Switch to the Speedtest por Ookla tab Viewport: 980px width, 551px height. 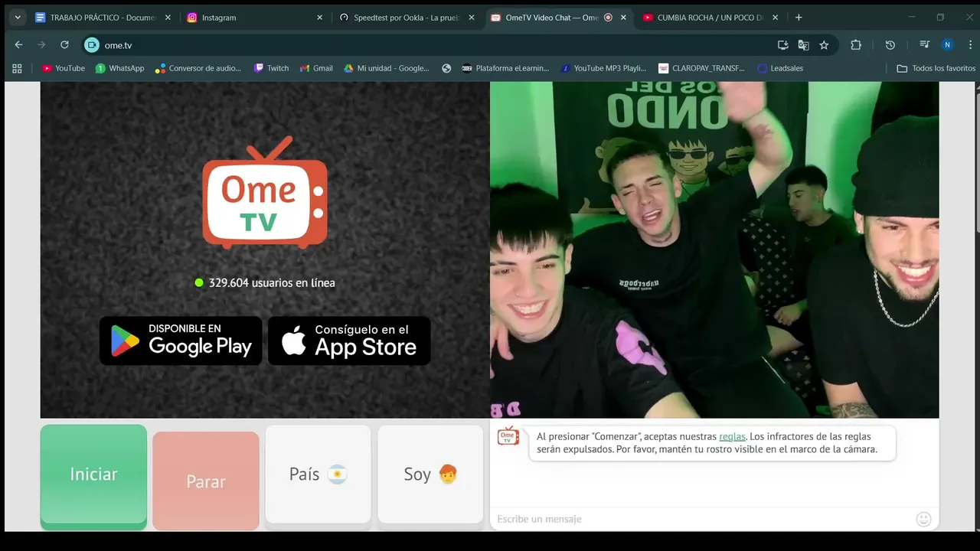(407, 17)
